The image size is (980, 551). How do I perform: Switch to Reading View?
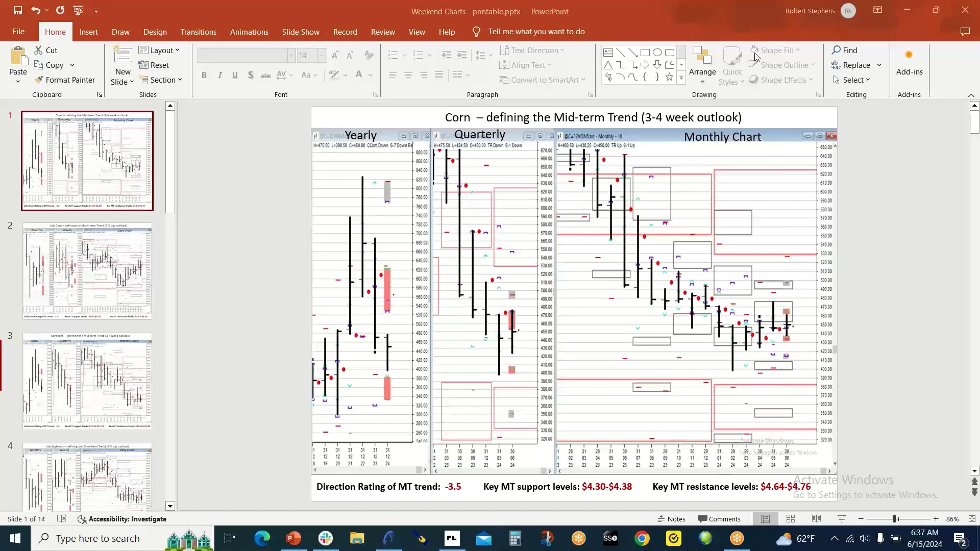pos(816,519)
